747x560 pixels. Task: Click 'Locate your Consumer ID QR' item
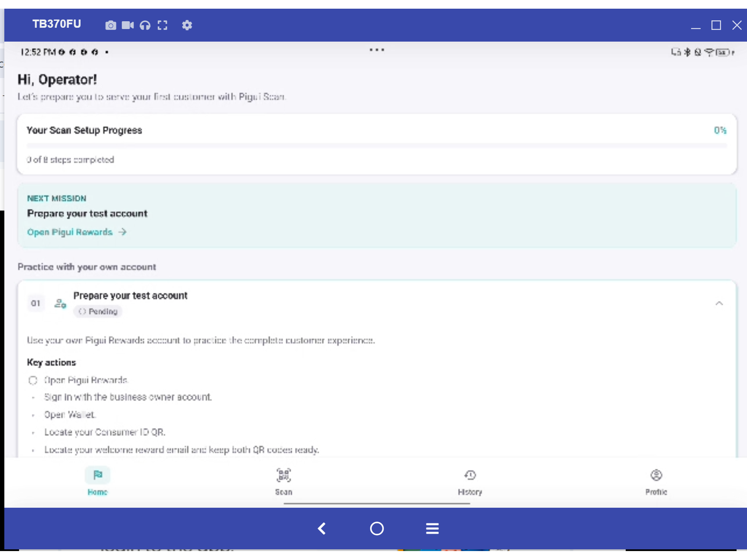tap(105, 432)
